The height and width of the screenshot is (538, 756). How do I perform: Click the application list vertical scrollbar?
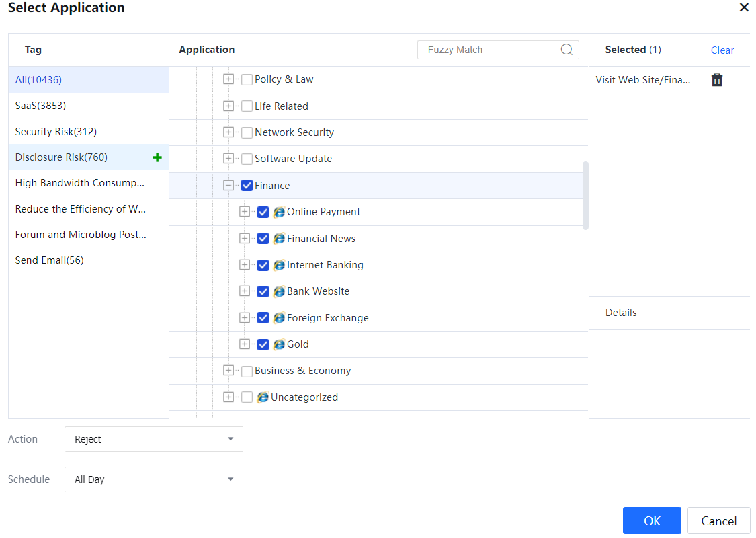coord(585,195)
